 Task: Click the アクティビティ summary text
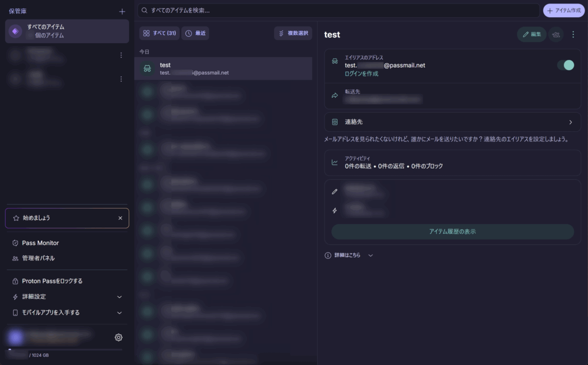393,166
